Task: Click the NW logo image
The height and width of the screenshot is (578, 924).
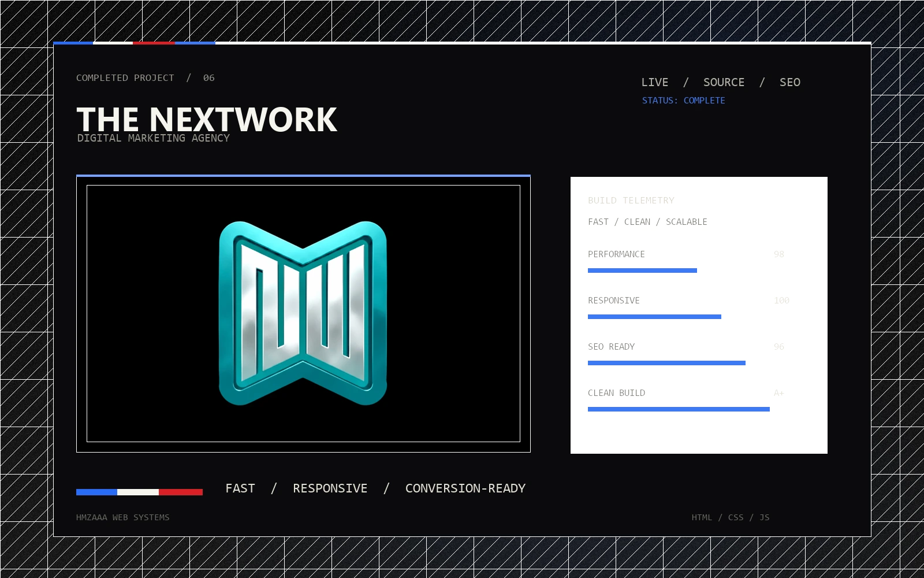Action: tap(303, 313)
